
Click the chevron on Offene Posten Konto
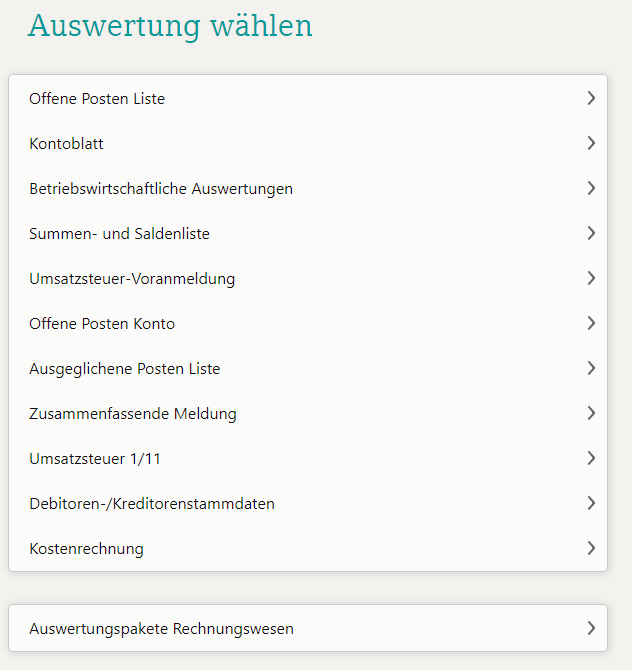click(x=591, y=323)
